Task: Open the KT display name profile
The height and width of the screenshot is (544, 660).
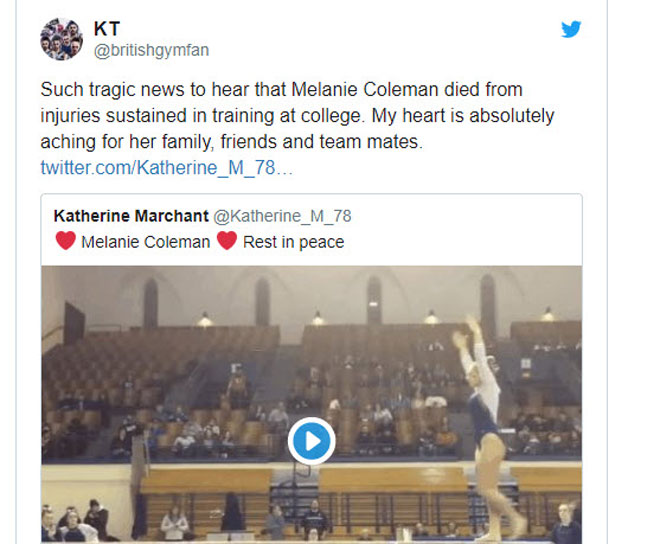Action: click(x=107, y=27)
